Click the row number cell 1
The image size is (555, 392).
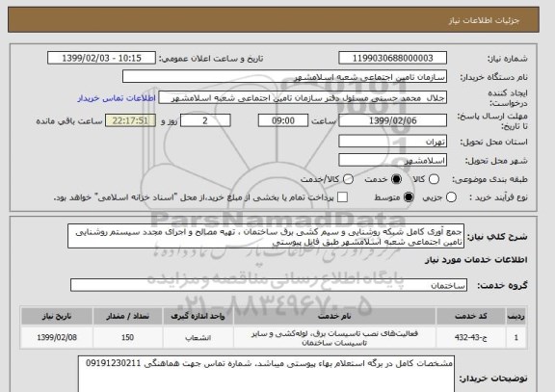pyautogui.click(x=516, y=337)
